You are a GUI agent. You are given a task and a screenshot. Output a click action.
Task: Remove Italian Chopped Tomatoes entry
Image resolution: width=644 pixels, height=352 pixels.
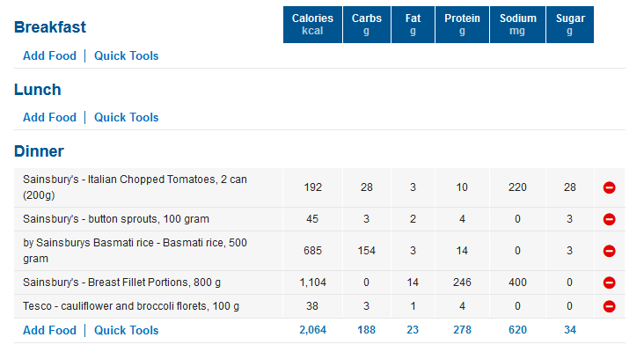point(609,187)
